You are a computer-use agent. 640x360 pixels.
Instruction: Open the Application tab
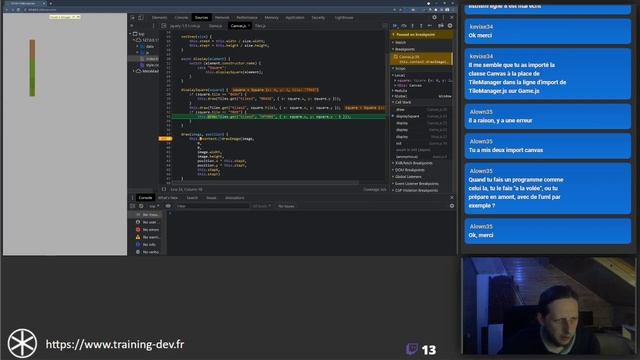(295, 18)
